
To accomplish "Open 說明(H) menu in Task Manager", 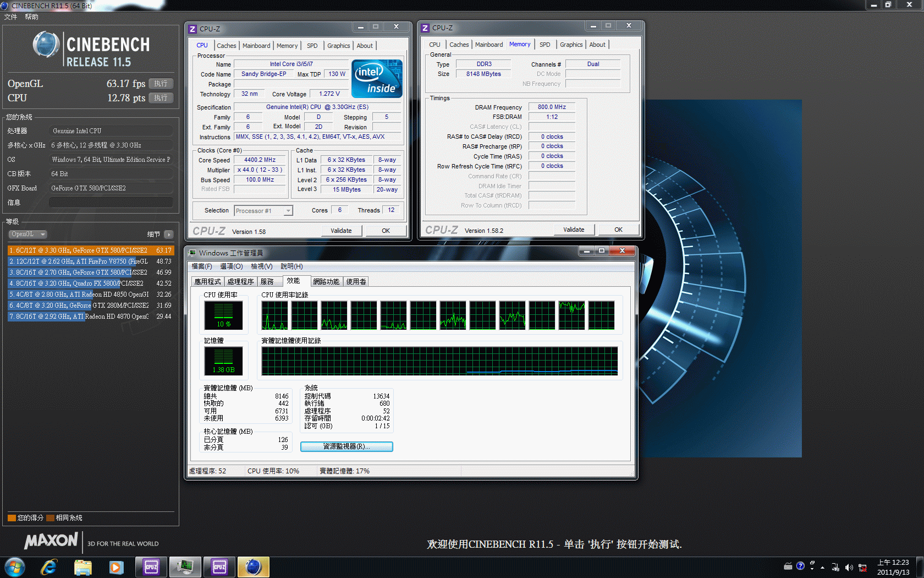I will point(291,266).
